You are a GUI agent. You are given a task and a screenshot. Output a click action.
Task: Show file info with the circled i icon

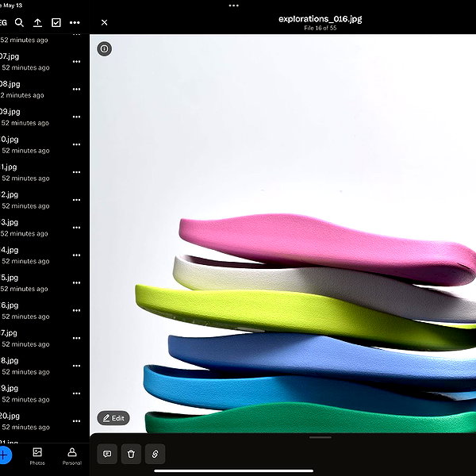click(x=105, y=49)
